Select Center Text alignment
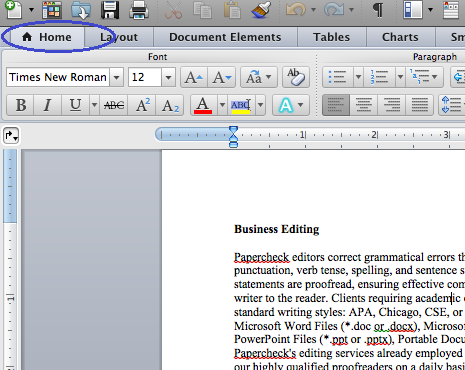 [364, 105]
